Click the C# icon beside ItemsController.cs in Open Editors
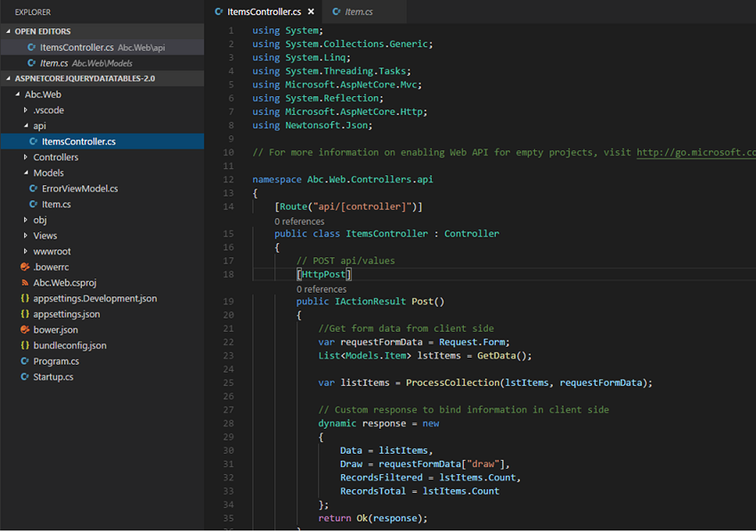This screenshot has height=532, width=756. point(31,47)
